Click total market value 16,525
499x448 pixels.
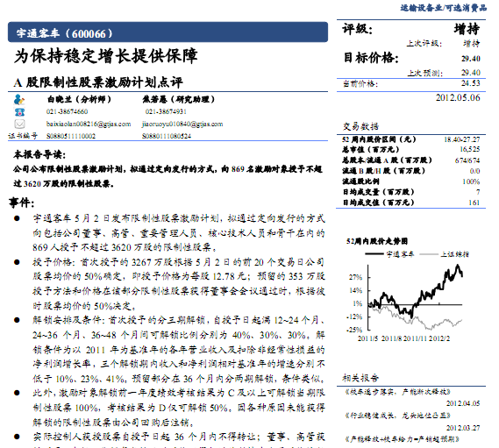(x=470, y=149)
